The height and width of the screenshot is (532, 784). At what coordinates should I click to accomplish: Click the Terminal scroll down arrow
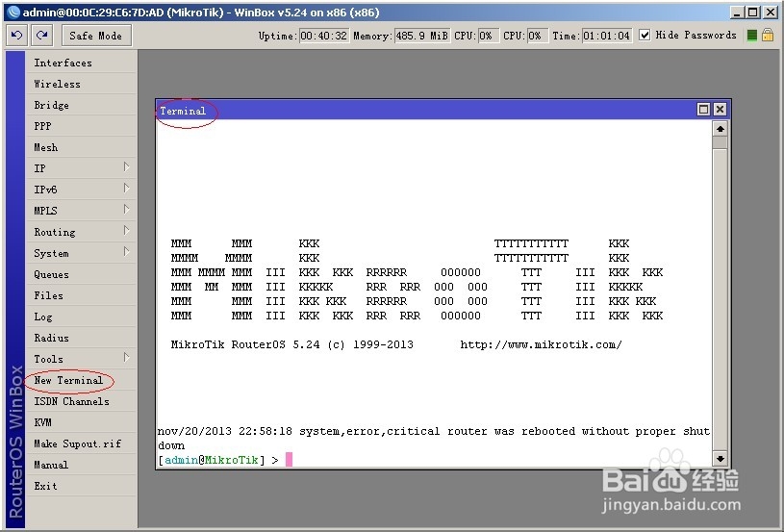[720, 458]
